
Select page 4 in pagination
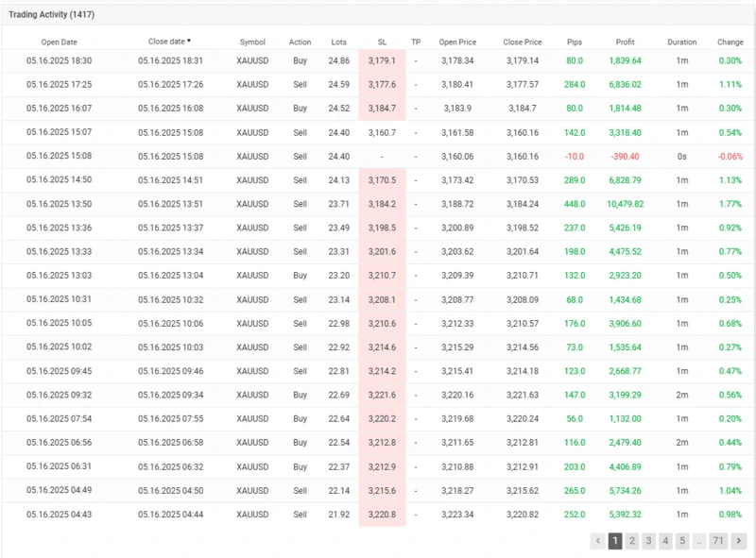(665, 541)
